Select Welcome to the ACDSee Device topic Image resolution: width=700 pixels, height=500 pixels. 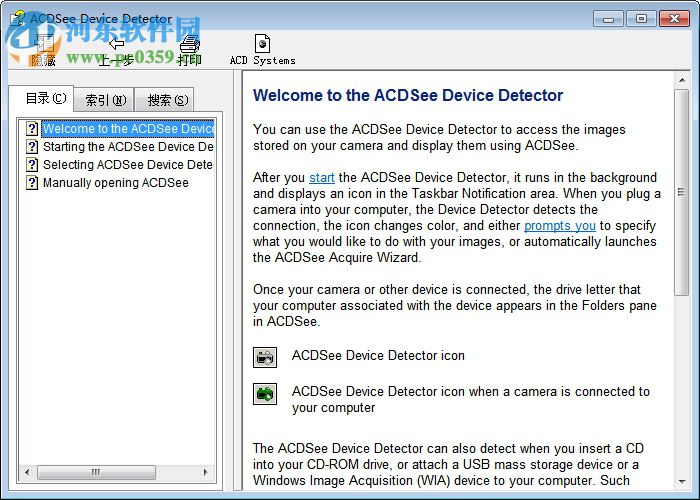(x=129, y=129)
